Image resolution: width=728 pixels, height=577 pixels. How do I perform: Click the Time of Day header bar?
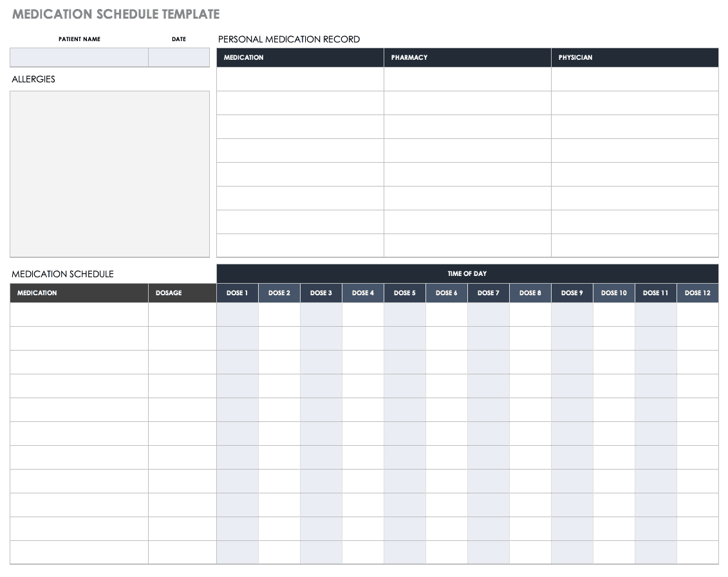(467, 273)
